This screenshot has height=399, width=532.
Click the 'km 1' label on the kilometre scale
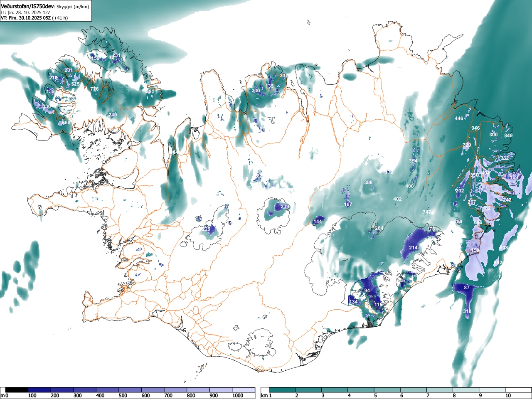pos(266,396)
